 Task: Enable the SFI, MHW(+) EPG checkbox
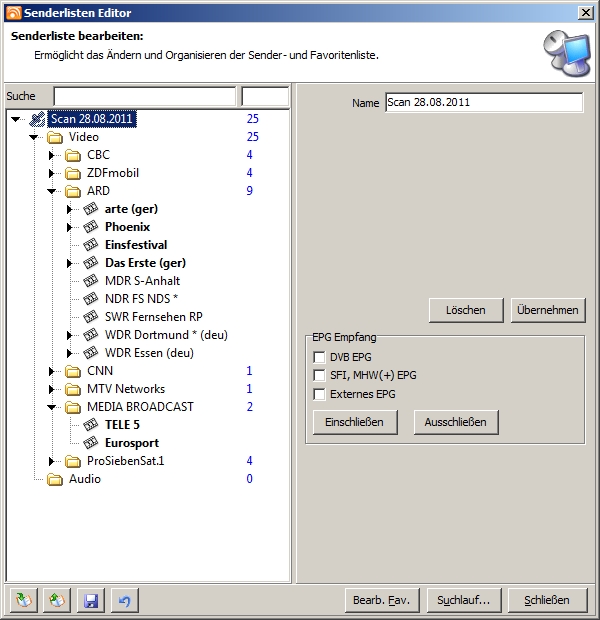[x=319, y=375]
